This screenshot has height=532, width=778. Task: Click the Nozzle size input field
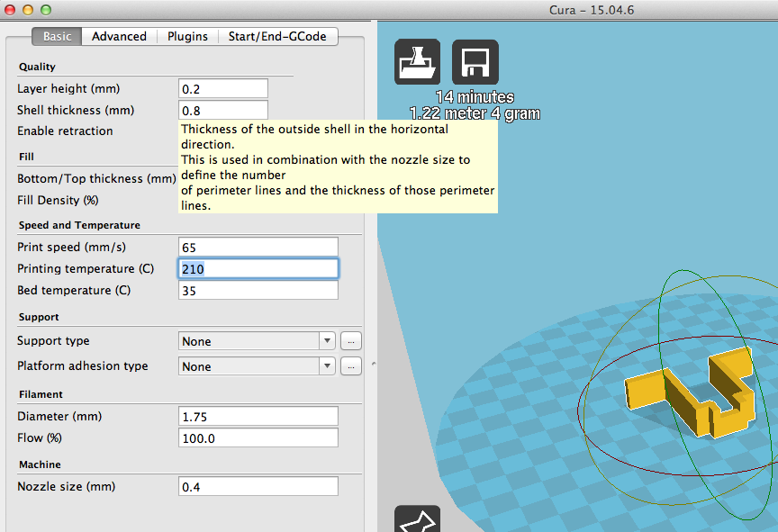(258, 486)
